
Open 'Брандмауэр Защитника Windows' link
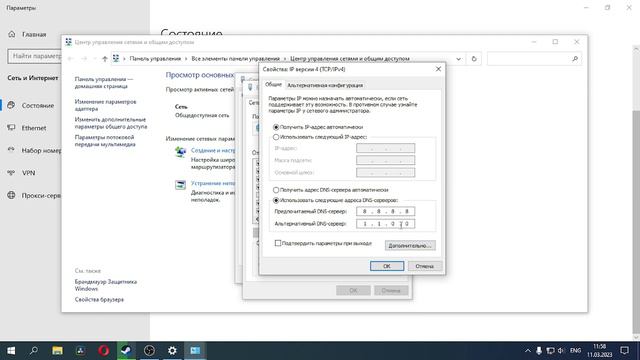106,285
